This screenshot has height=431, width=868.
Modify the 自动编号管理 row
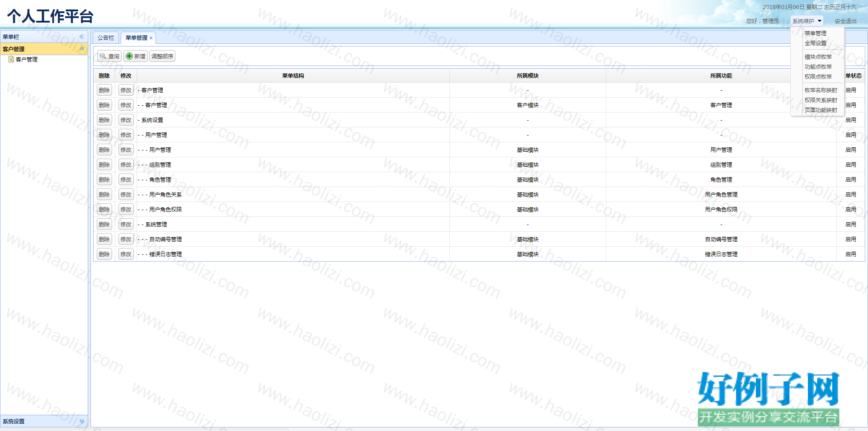point(126,239)
